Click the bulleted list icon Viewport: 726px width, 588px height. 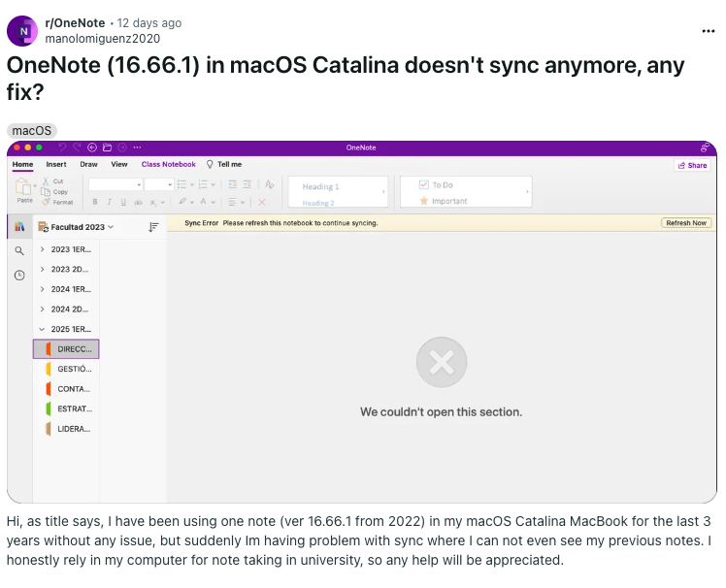click(x=181, y=184)
